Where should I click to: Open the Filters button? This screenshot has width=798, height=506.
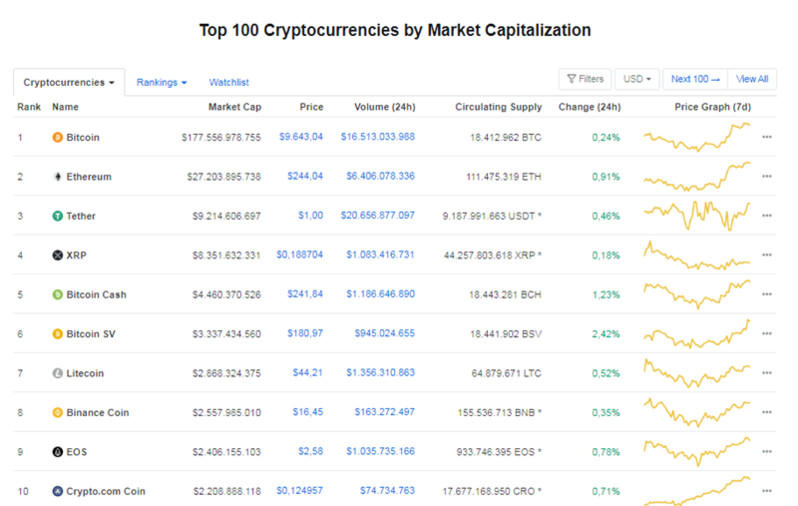click(x=585, y=79)
